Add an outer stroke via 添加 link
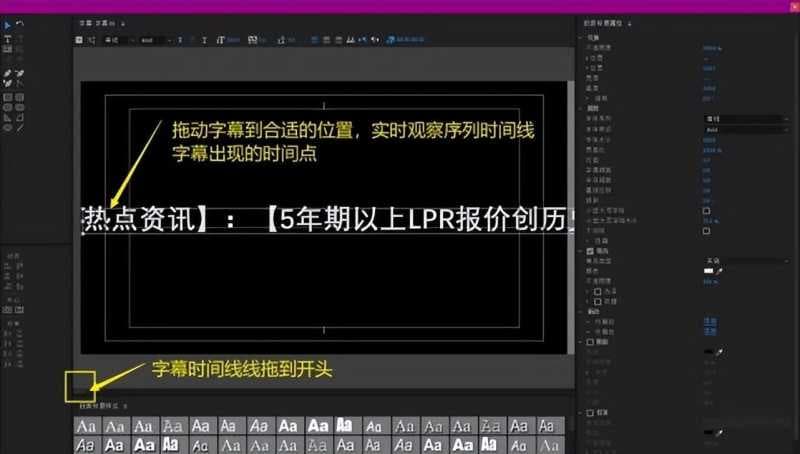The width and height of the screenshot is (800, 454). point(710,331)
